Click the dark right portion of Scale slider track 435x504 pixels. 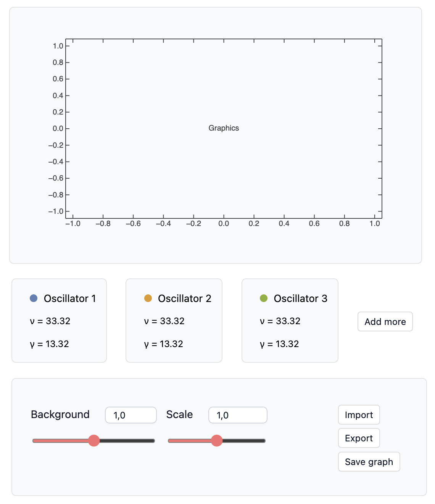244,441
